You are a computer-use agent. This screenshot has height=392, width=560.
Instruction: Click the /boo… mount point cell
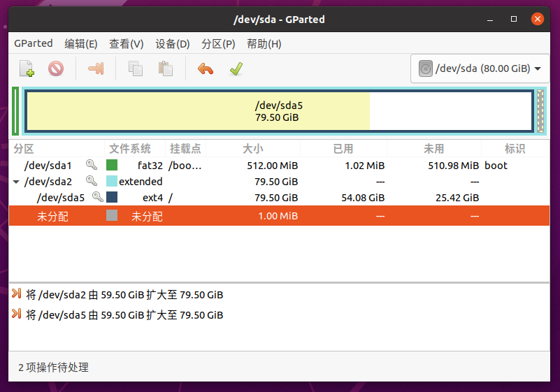point(185,166)
